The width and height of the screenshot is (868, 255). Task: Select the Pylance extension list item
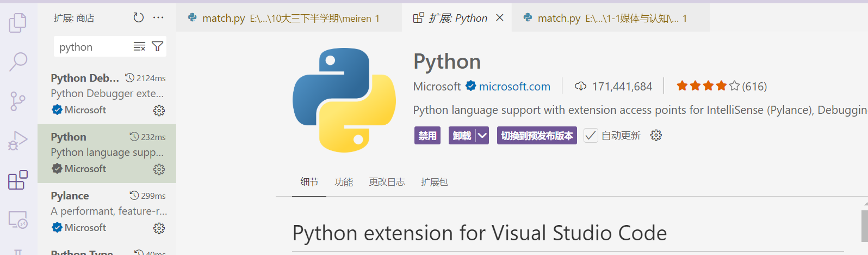[x=107, y=212]
